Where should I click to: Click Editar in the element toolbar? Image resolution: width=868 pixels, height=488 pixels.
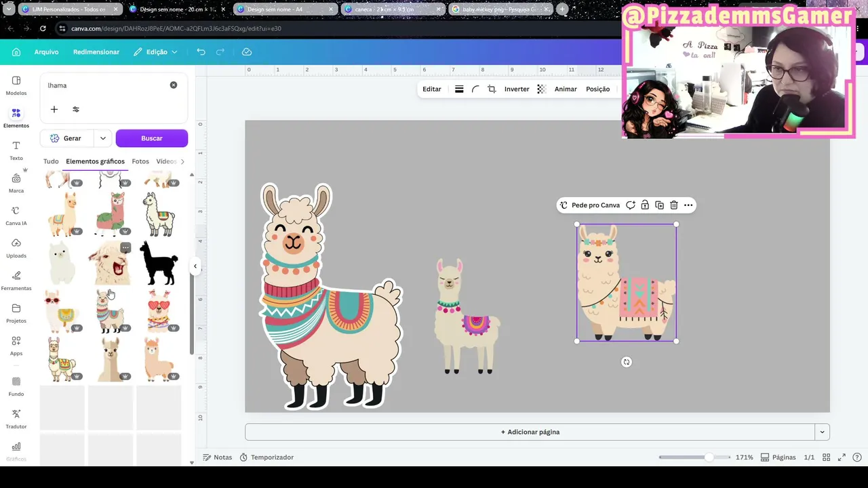432,89
